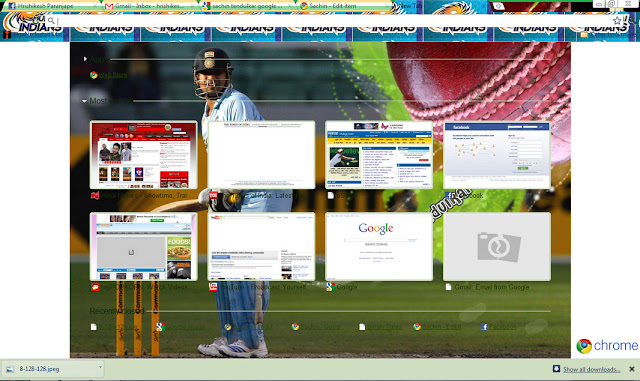Reopen the recently closed Binary Trees page
640x381 pixels.
point(380,327)
